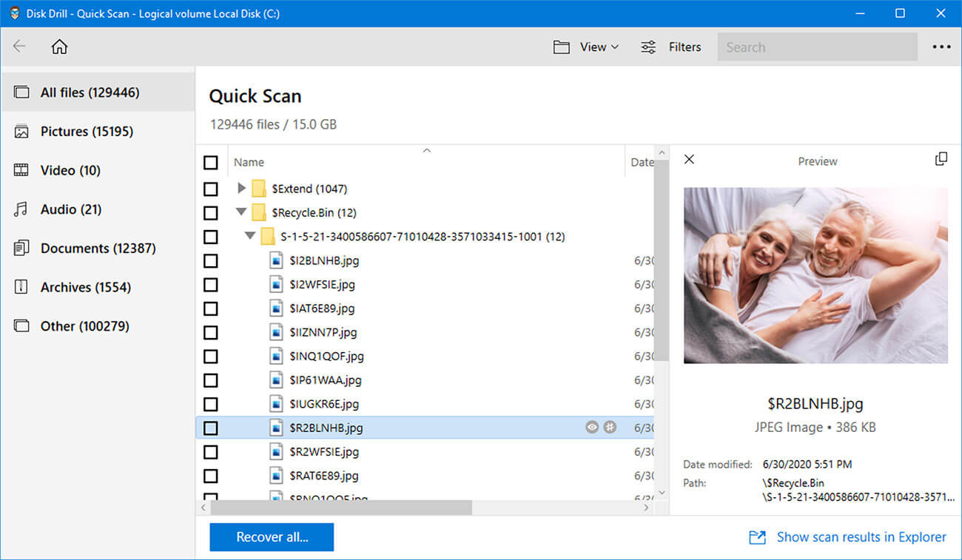Open the more options ellipsis menu
962x560 pixels.
941,47
